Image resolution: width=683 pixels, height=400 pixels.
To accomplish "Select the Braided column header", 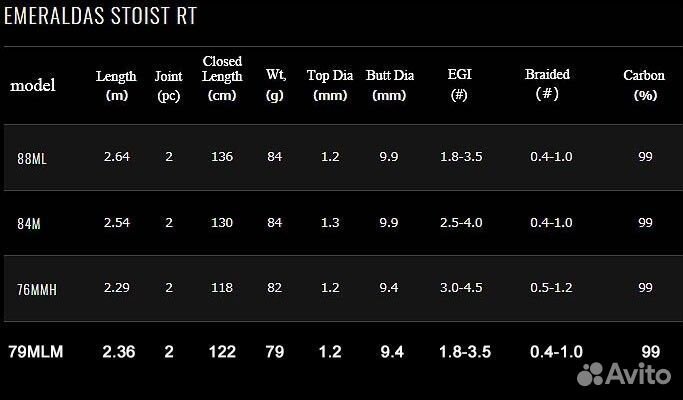I will [547, 84].
